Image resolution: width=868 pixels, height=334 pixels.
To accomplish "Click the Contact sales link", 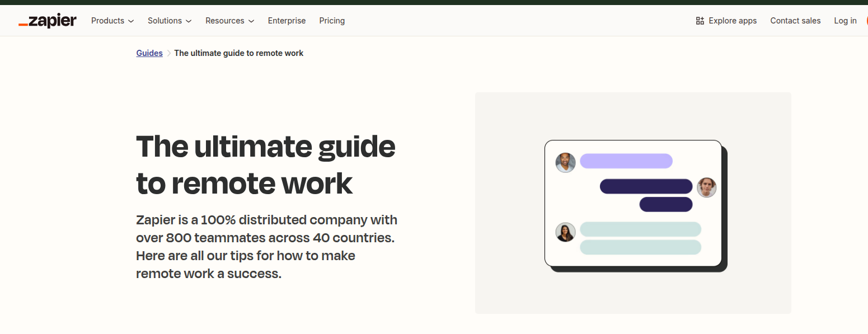I will 795,21.
